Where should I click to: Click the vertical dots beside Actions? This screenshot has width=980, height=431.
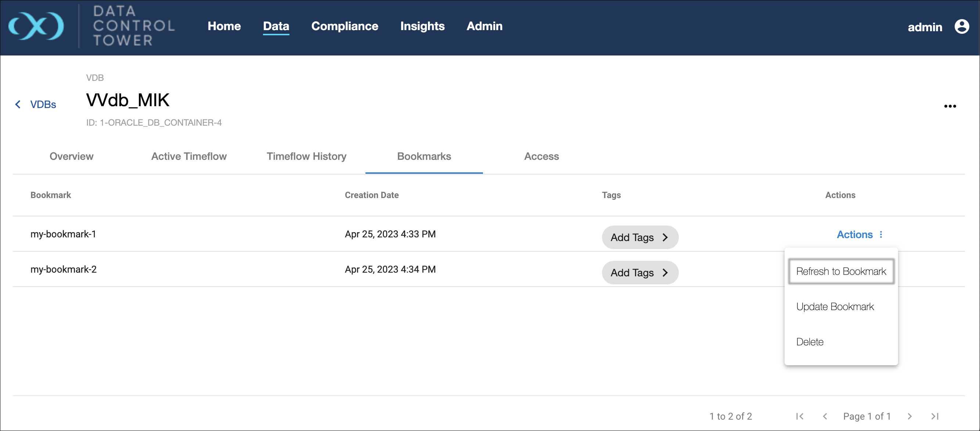click(x=881, y=234)
